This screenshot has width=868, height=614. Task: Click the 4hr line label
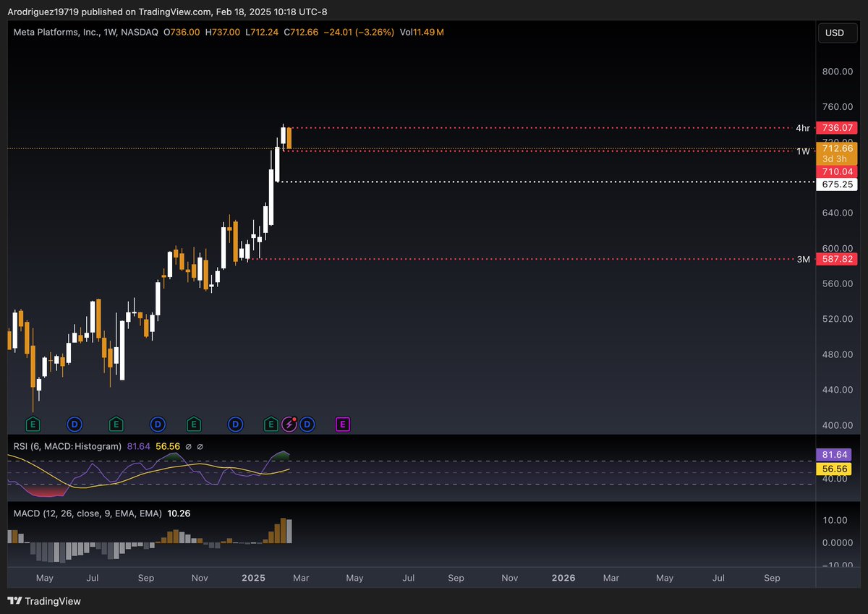pos(803,128)
